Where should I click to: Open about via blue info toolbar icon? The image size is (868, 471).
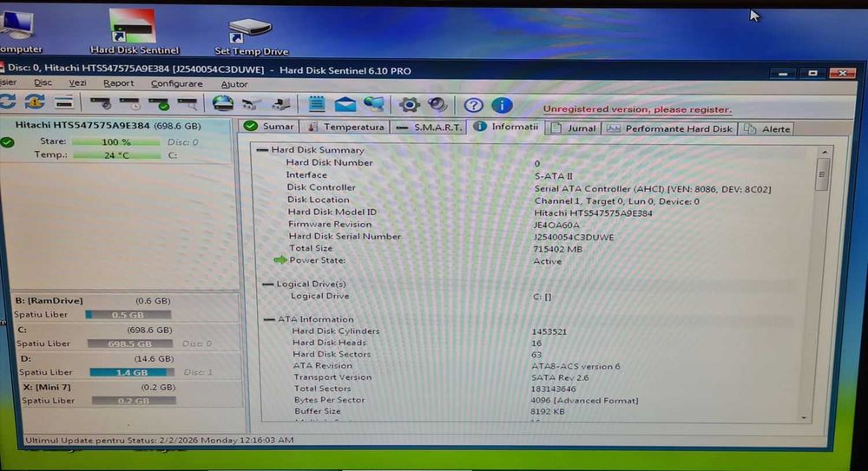click(x=502, y=105)
